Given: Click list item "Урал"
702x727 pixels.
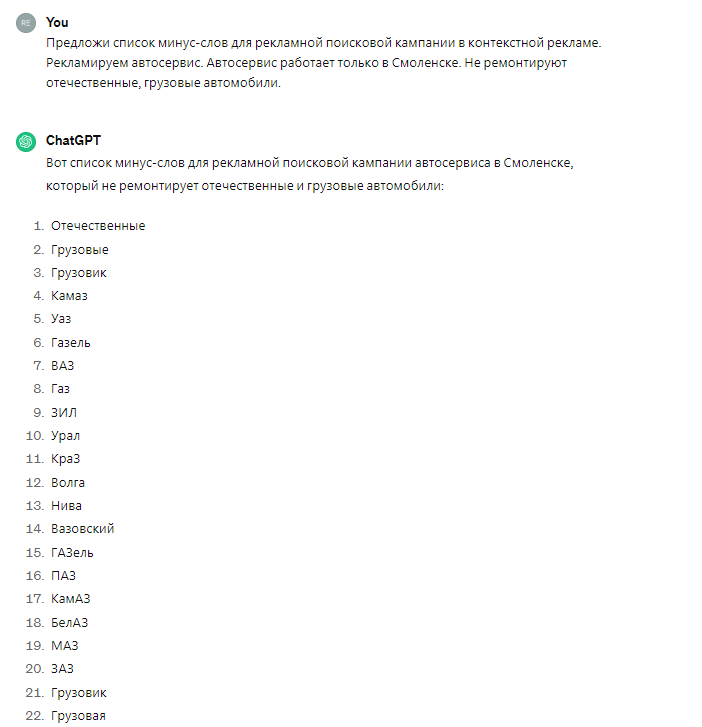Looking at the screenshot, I should tap(66, 436).
